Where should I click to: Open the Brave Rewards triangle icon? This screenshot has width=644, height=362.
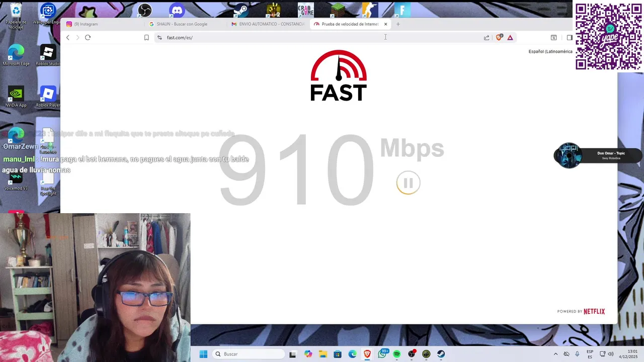click(x=510, y=37)
